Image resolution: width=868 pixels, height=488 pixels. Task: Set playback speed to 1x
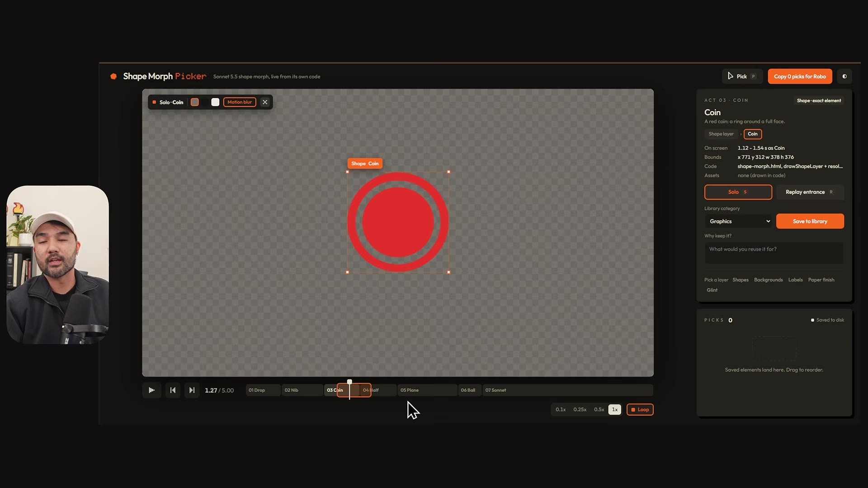615,409
